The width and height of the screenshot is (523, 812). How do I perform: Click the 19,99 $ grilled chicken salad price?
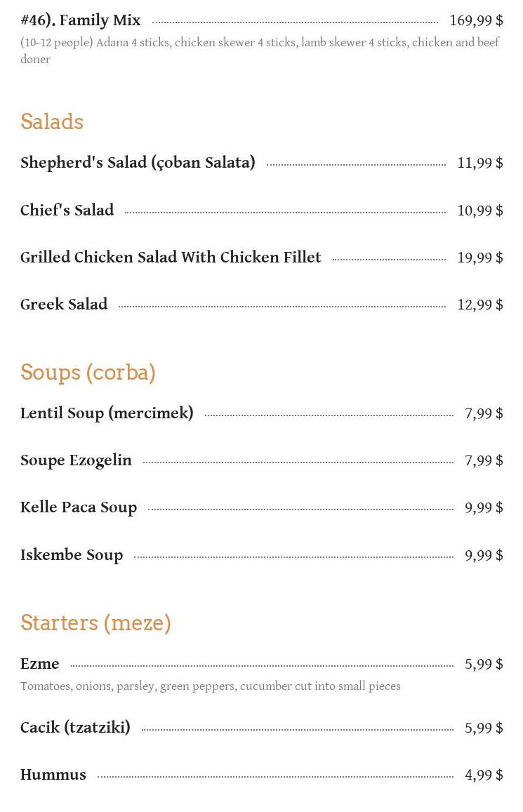pos(479,258)
